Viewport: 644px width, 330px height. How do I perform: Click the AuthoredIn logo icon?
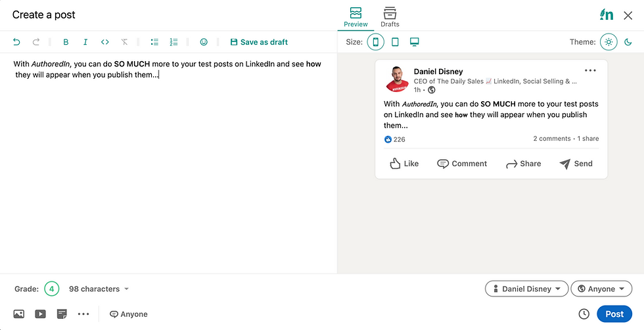(606, 15)
